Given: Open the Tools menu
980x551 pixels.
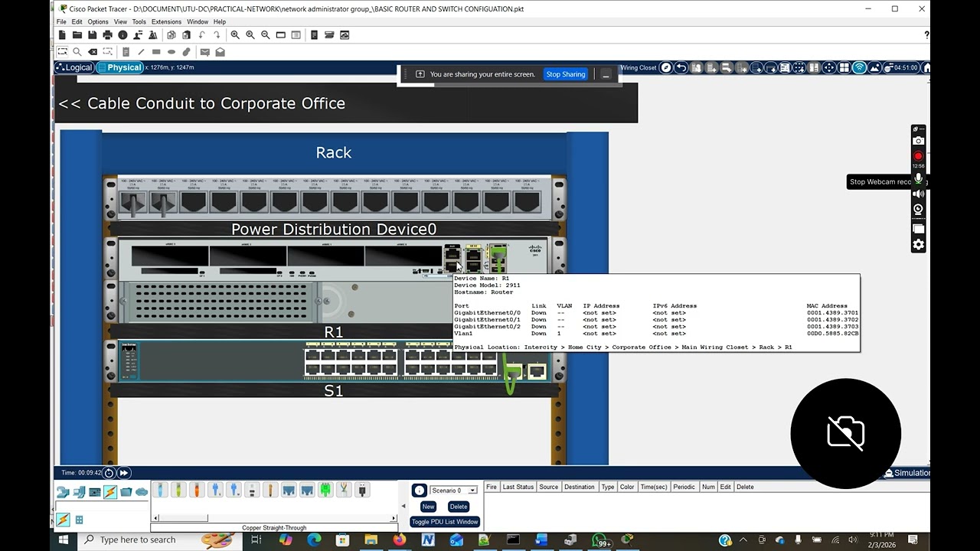Looking at the screenshot, I should pos(139,21).
